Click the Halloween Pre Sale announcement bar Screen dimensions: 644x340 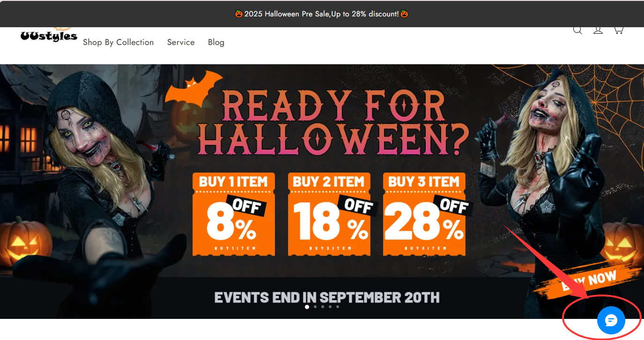pos(322,14)
